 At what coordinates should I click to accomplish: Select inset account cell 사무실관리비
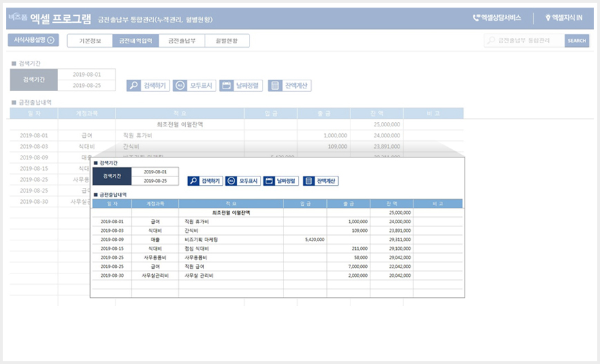pyautogui.click(x=155, y=276)
